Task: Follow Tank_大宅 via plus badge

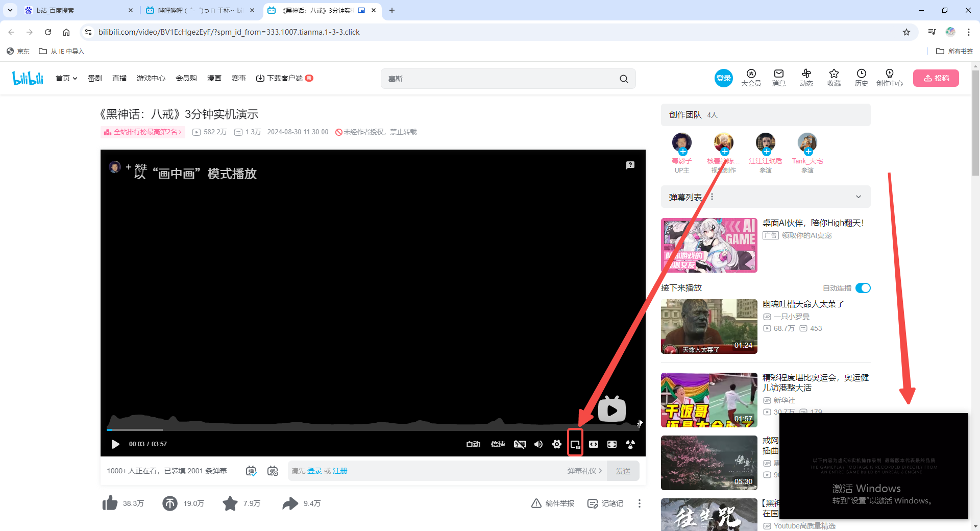Action: [x=808, y=152]
